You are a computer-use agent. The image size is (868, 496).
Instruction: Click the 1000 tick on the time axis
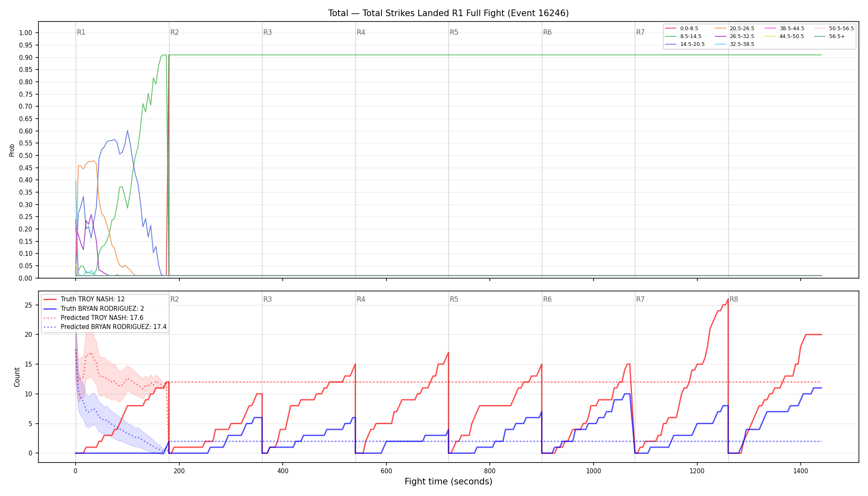(594, 470)
